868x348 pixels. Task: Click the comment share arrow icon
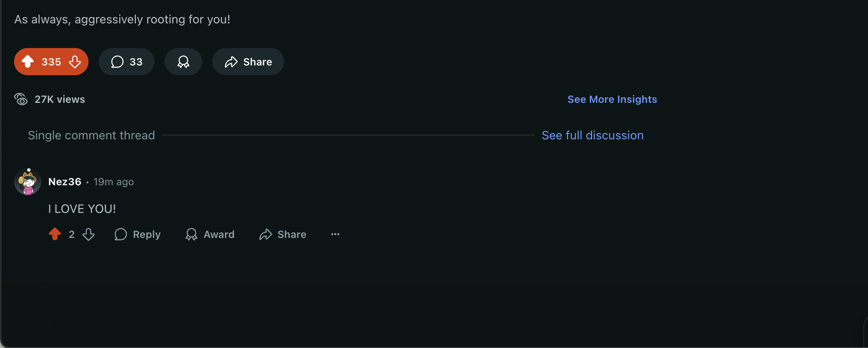[x=266, y=234]
